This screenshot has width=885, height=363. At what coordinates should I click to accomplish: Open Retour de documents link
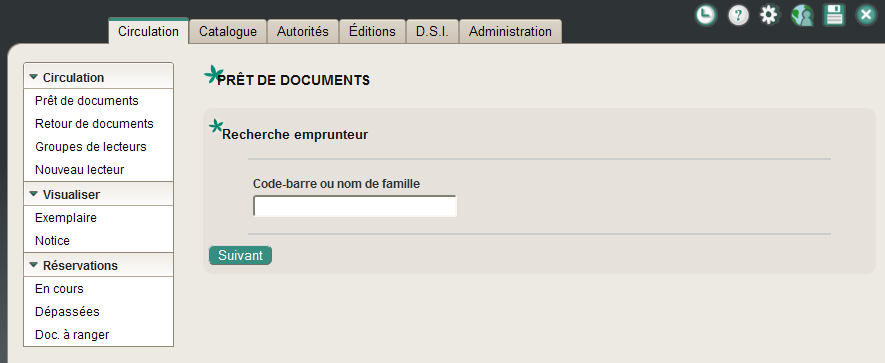94,124
